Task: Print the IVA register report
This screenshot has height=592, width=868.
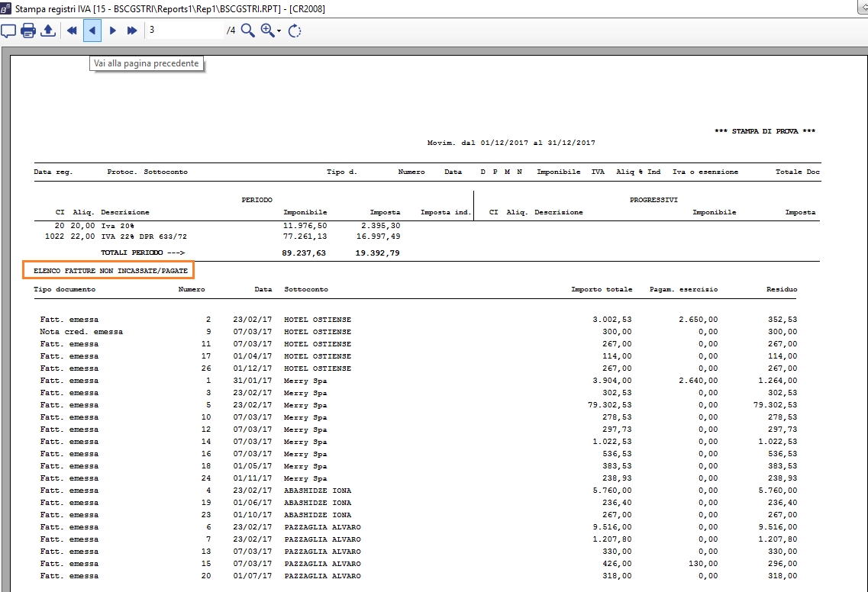Action: pyautogui.click(x=29, y=31)
